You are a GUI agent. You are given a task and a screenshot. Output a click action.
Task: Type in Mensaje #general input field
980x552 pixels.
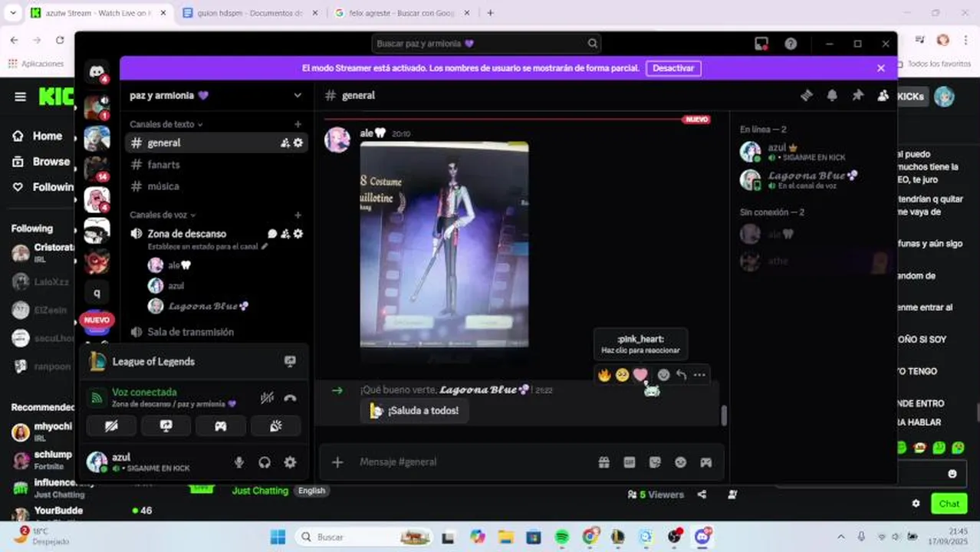[x=475, y=462]
